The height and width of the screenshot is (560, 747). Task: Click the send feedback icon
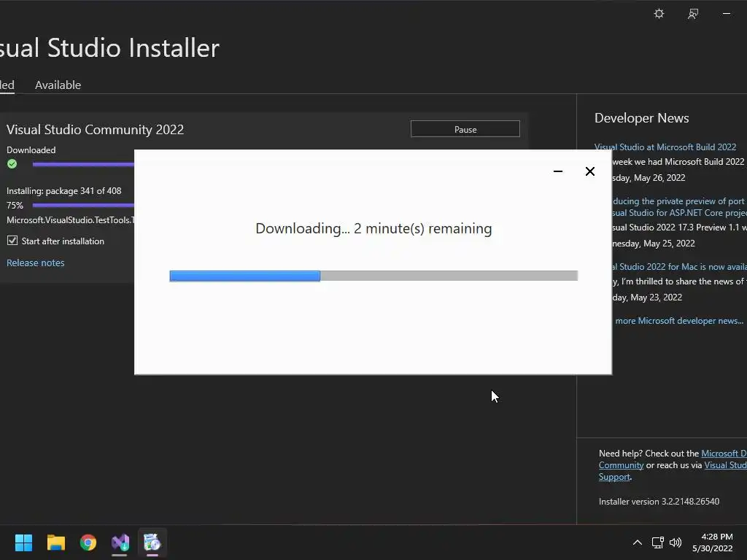(693, 14)
